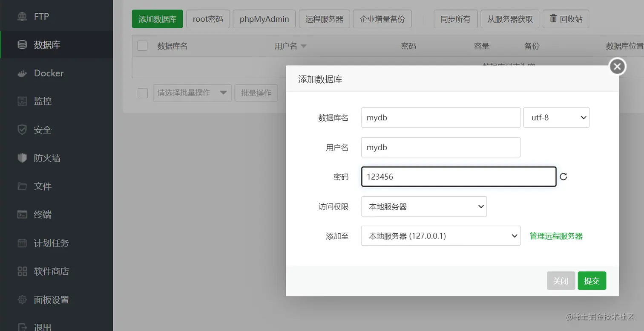Open 防火墙 in the sidebar

57,158
